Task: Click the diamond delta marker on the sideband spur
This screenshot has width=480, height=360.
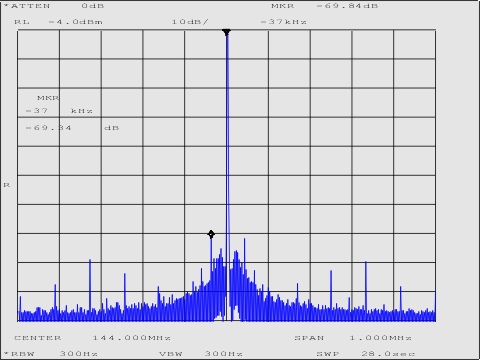Action: 211,234
